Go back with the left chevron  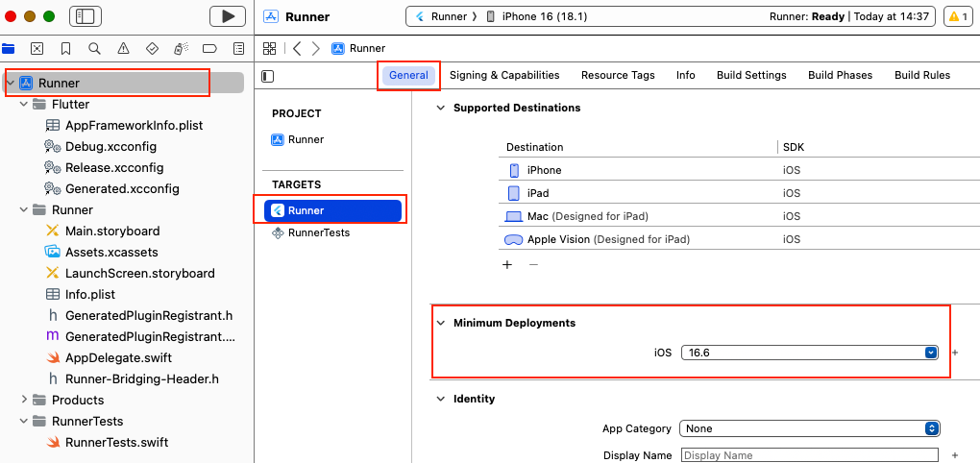pos(297,48)
